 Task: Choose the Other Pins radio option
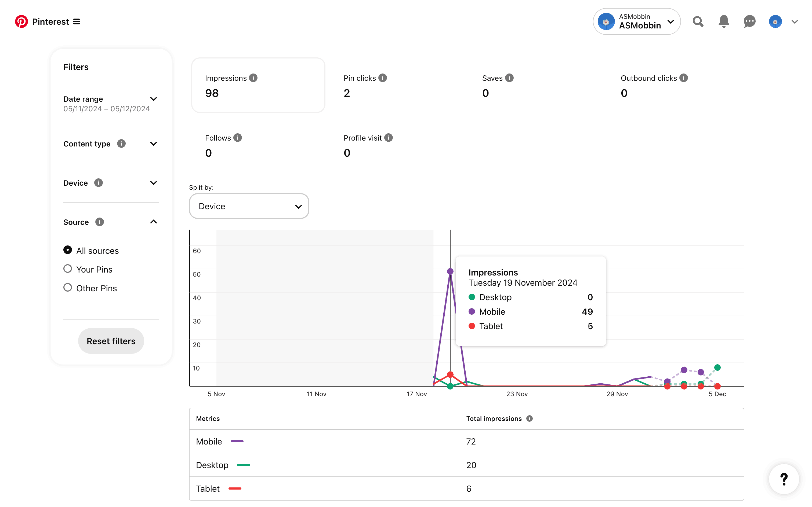tap(68, 288)
